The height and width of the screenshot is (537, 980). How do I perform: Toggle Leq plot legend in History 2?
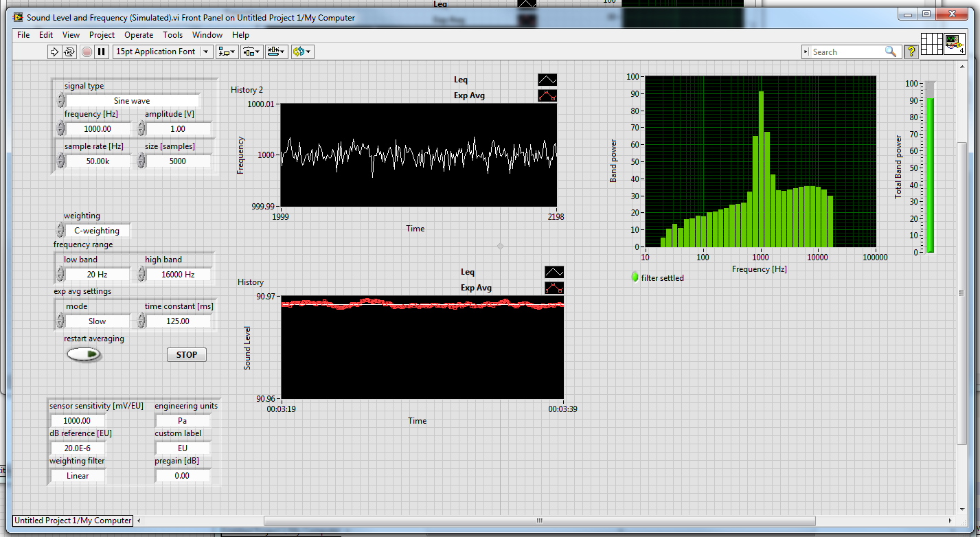click(547, 80)
